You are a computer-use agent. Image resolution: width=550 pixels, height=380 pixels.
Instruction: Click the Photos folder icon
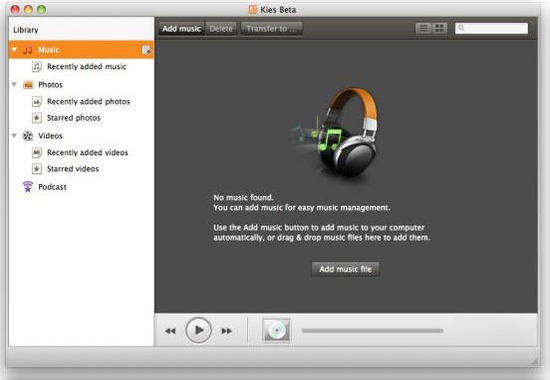point(28,85)
